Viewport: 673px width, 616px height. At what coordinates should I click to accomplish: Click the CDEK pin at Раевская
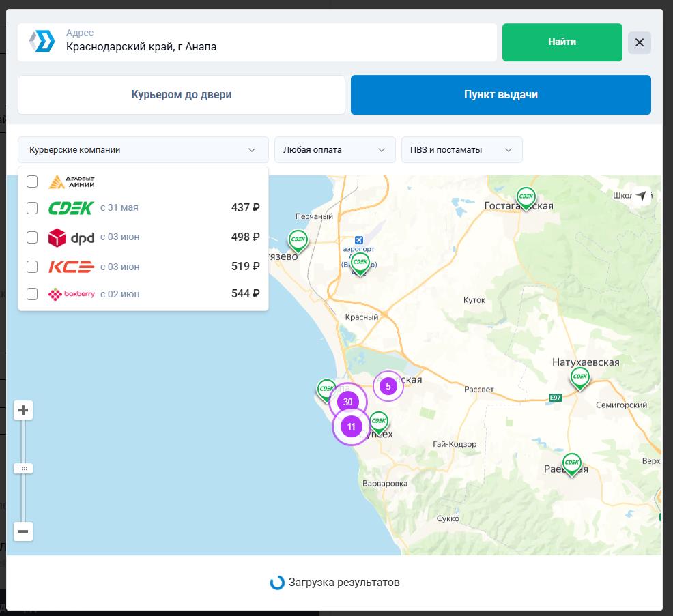[571, 463]
